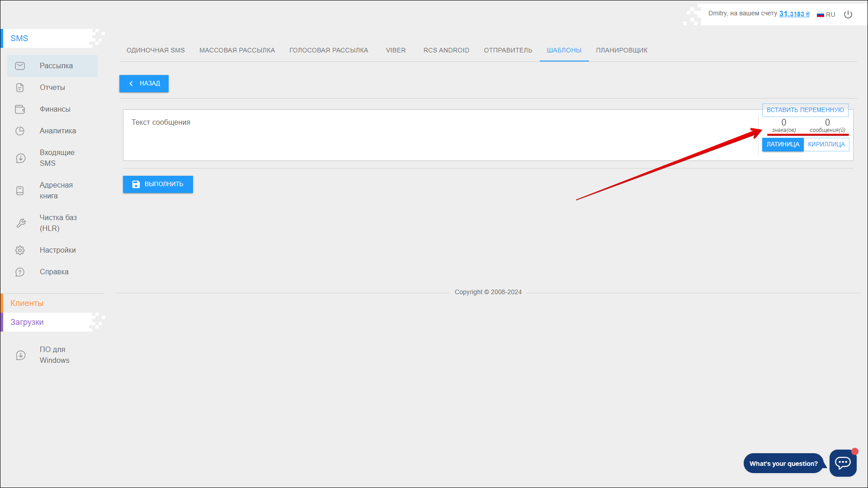Click the Настройки gear icon
Screen dimensions: 868x488
[x=20, y=250]
